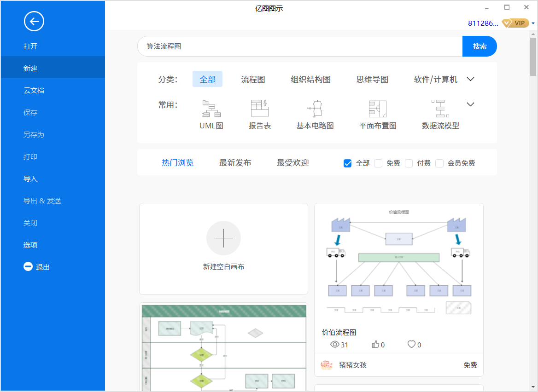The width and height of the screenshot is (538, 392).
Task: Click the 价值流程图 template title
Action: tap(339, 332)
